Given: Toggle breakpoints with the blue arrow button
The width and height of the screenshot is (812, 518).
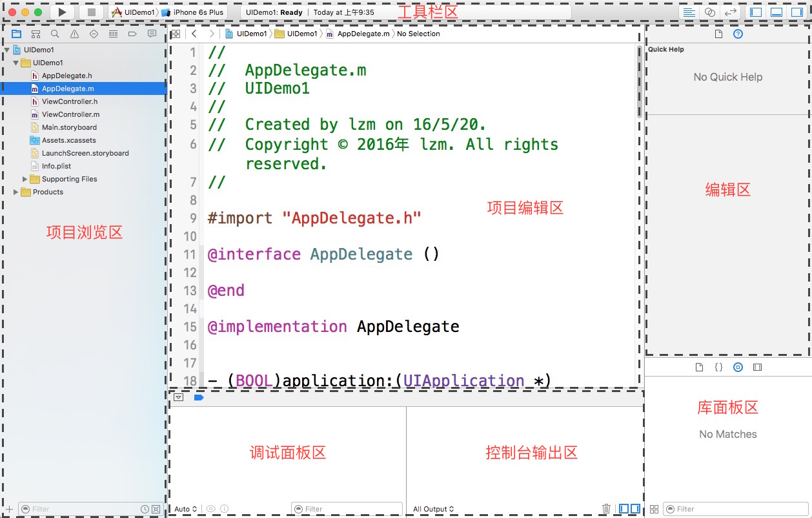Looking at the screenshot, I should point(199,397).
